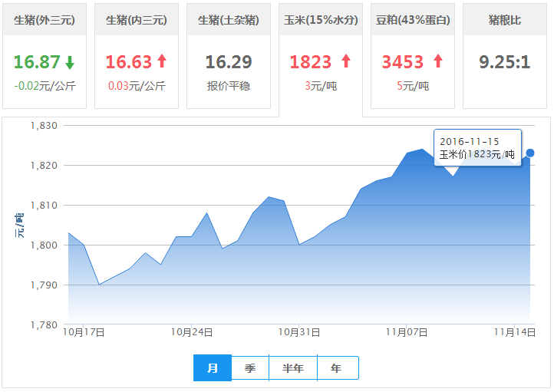Click green down arrow beside 16.87
The width and height of the screenshot is (554, 392).
(x=70, y=62)
